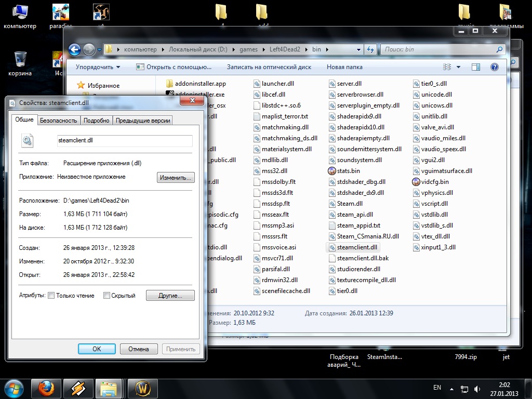Check the 'Скрытый' attribute checkbox
Screen dimensions: 532x399
(x=107, y=296)
